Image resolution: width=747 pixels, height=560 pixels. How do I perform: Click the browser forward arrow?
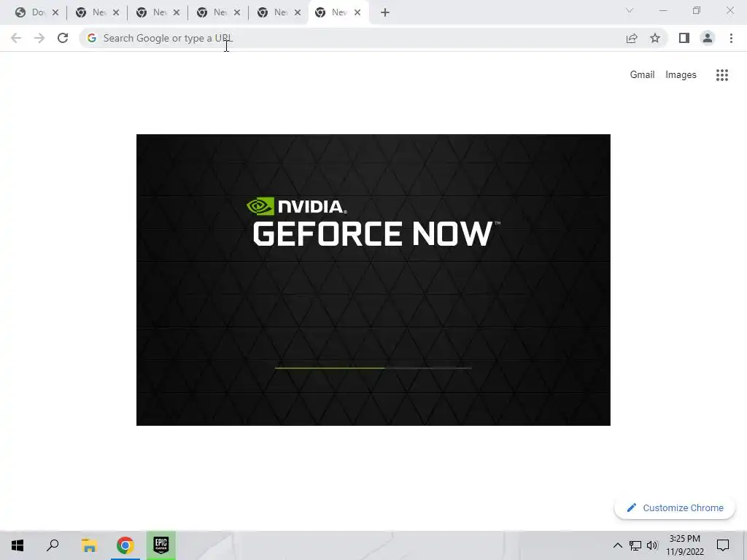(x=39, y=38)
